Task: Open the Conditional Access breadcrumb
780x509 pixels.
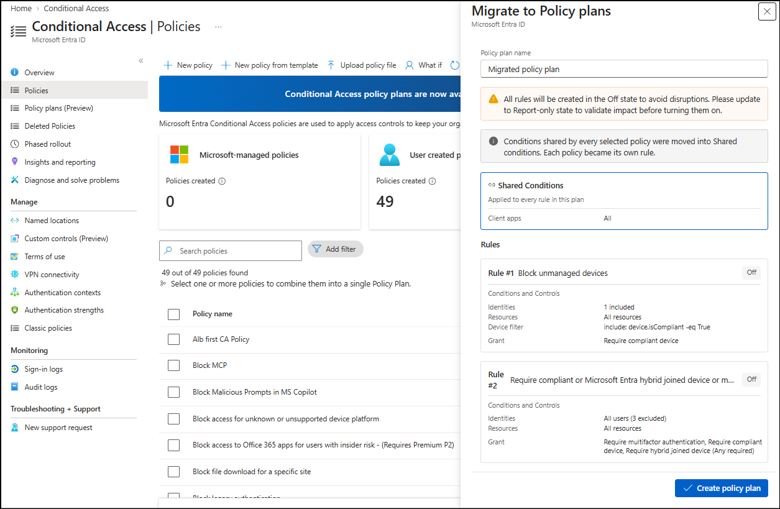Action: coord(76,8)
